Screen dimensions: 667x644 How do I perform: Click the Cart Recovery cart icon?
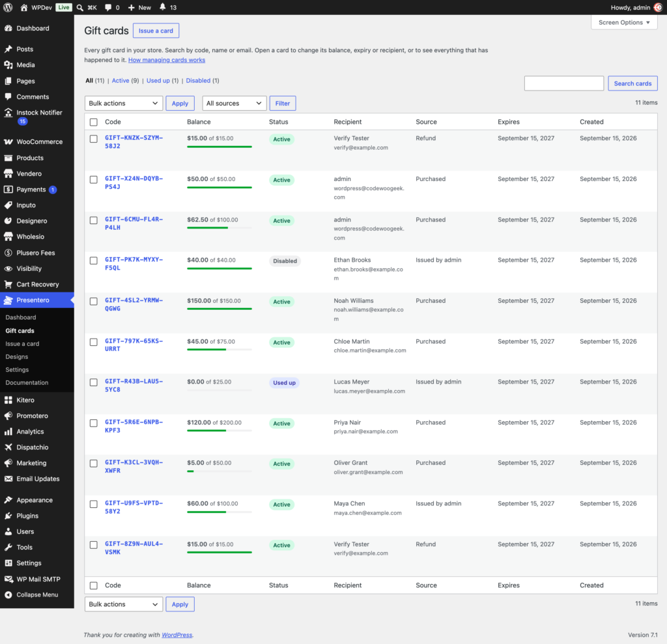[8, 284]
